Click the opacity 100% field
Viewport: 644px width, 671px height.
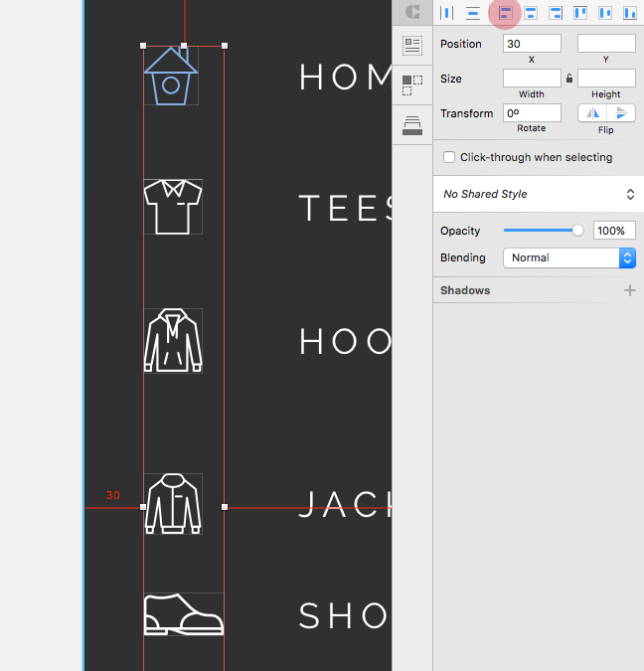click(x=614, y=231)
